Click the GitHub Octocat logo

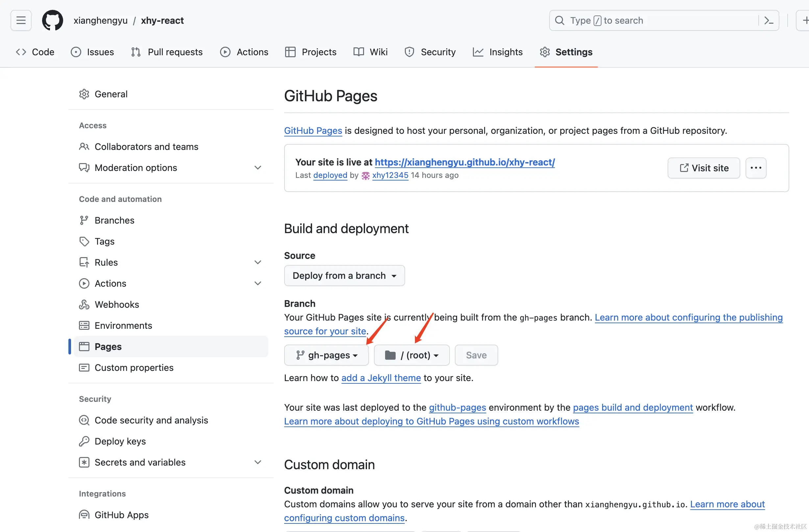(52, 20)
